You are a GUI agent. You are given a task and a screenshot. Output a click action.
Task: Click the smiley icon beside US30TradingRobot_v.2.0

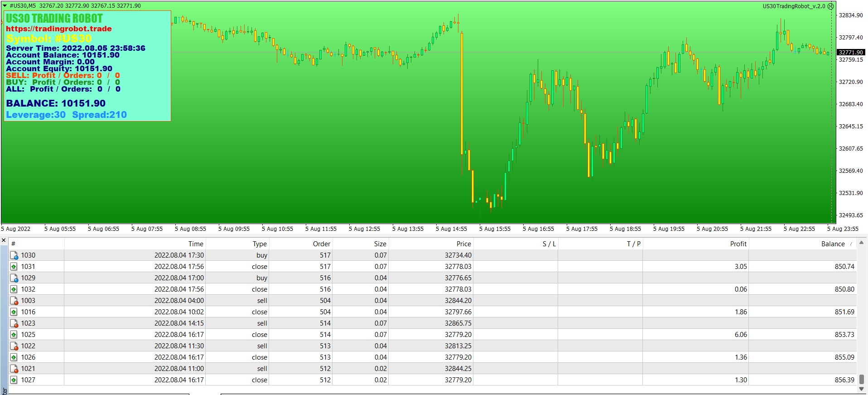[830, 6]
